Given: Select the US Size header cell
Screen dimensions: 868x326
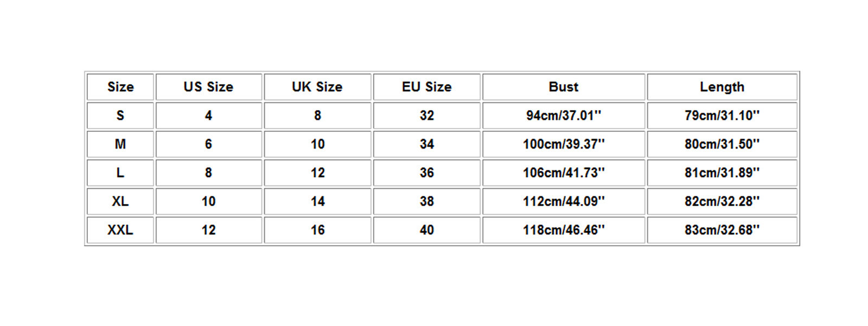Looking at the screenshot, I should (x=208, y=87).
